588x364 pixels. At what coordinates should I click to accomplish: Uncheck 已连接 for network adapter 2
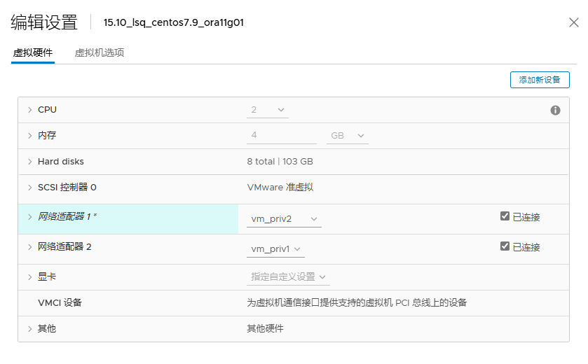pyautogui.click(x=505, y=246)
